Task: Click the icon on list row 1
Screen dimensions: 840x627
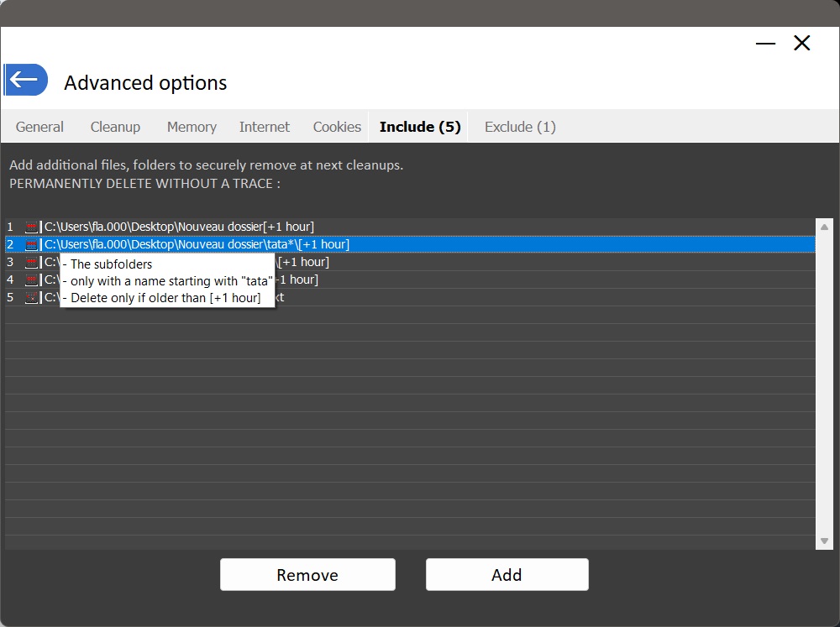Action: click(x=32, y=227)
